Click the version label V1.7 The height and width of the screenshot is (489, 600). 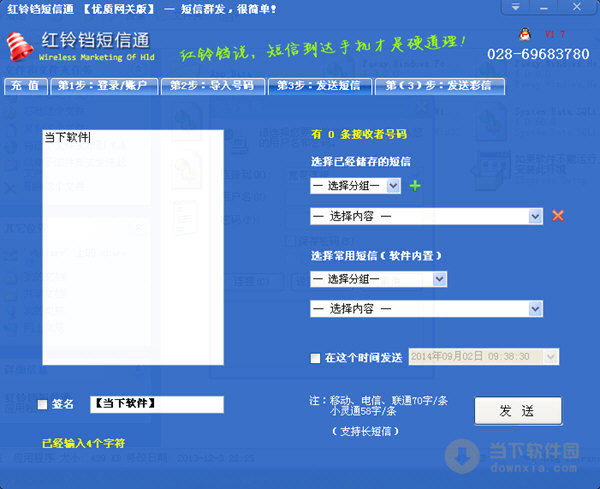tap(554, 34)
